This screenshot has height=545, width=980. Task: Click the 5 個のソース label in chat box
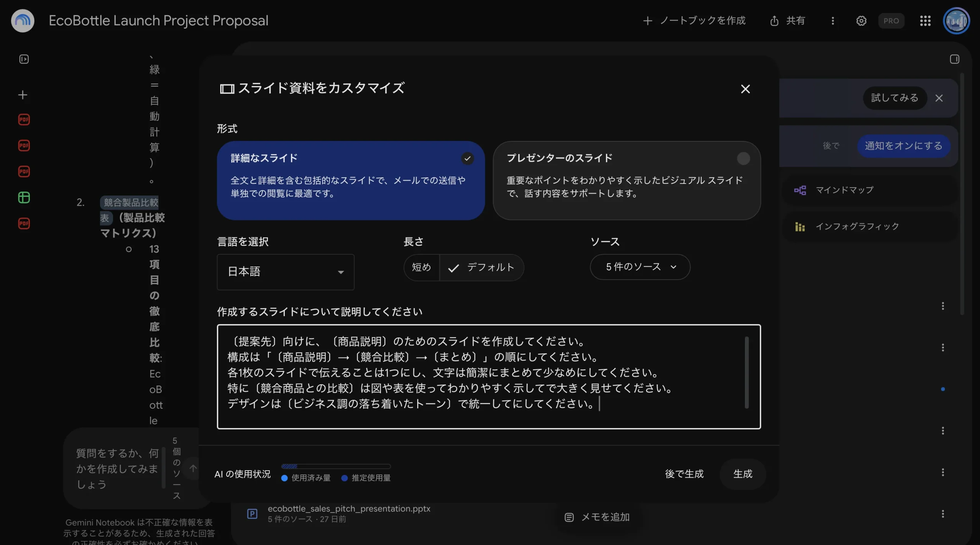[x=176, y=468]
